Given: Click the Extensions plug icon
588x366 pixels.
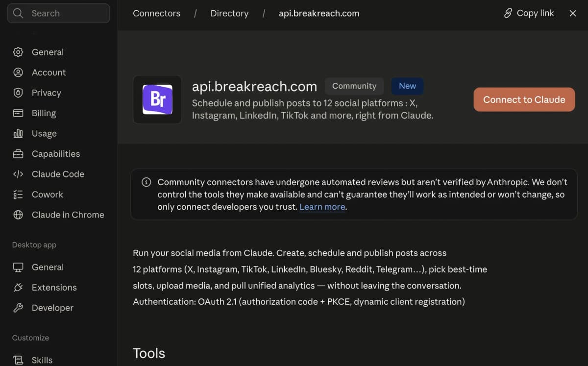Looking at the screenshot, I should pyautogui.click(x=18, y=288).
